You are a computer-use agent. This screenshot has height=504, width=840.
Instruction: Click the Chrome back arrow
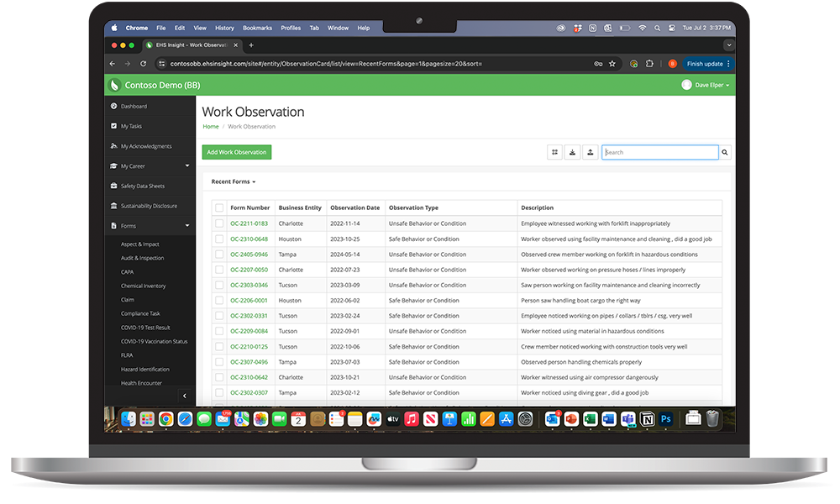tap(113, 64)
